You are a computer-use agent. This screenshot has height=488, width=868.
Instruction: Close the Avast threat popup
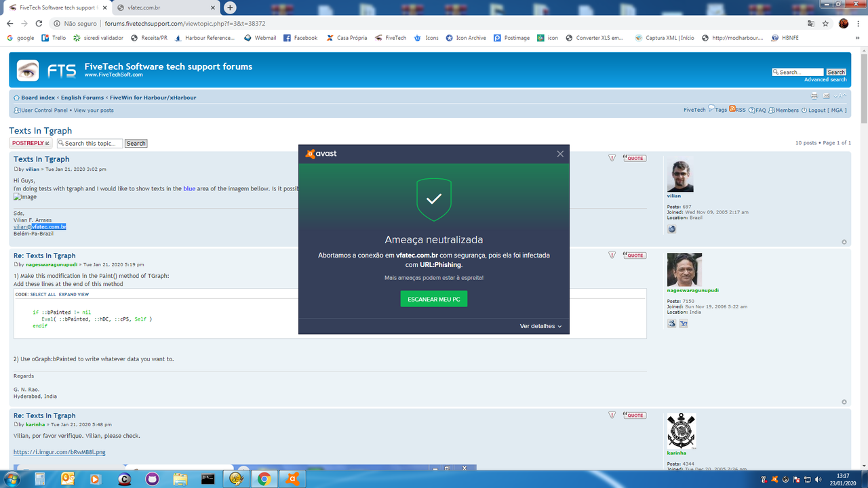tap(560, 154)
